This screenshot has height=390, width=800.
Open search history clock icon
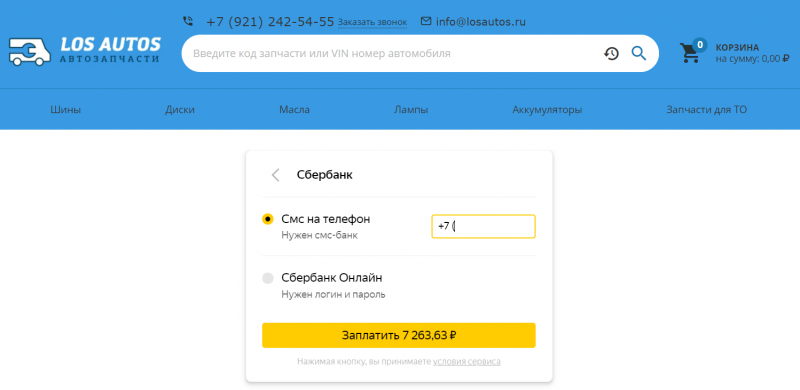(x=611, y=53)
